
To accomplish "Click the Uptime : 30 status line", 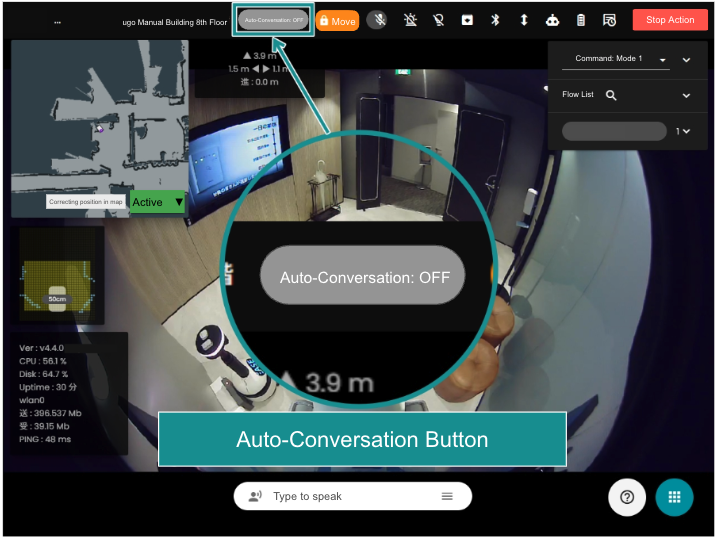I will [x=48, y=387].
